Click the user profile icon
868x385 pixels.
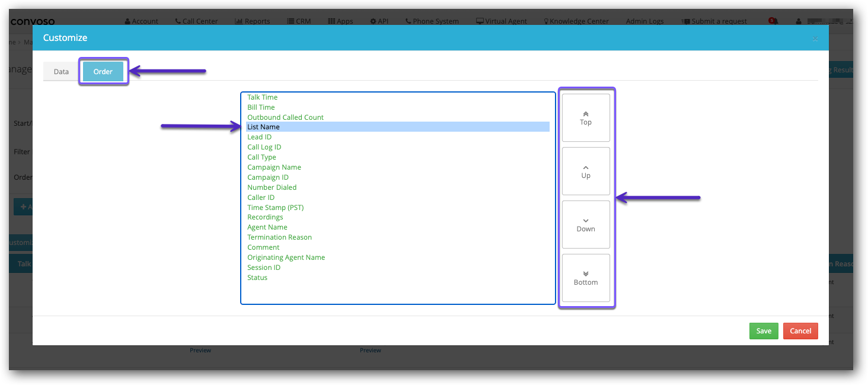[799, 21]
